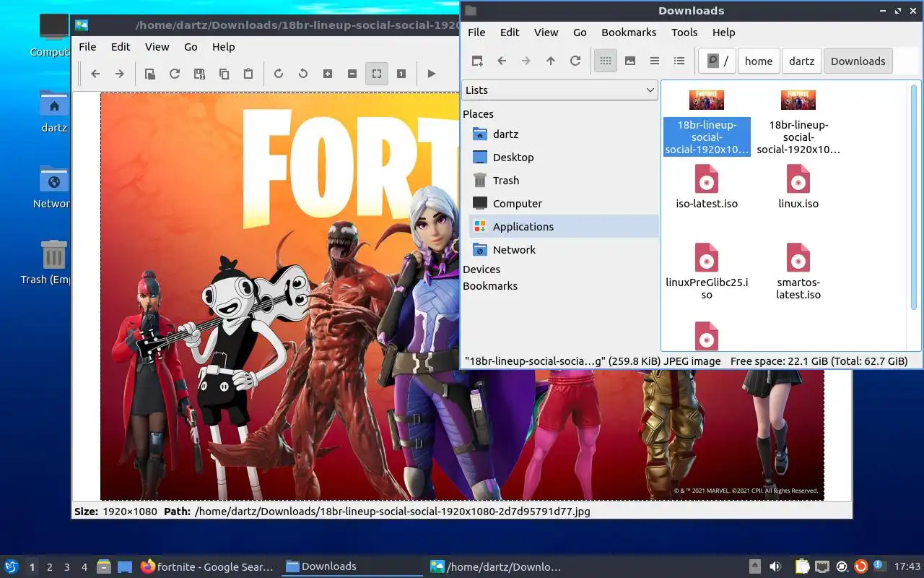Rotate the image counterclockwise
This screenshot has width=924, height=578.
[x=303, y=74]
